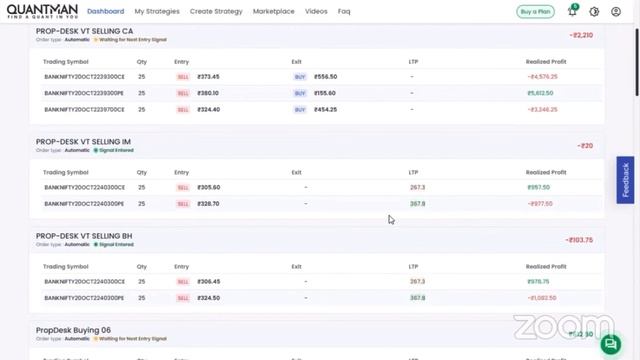640x360 pixels.
Task: Click the page vertical scrollbar
Action: click(x=637, y=62)
